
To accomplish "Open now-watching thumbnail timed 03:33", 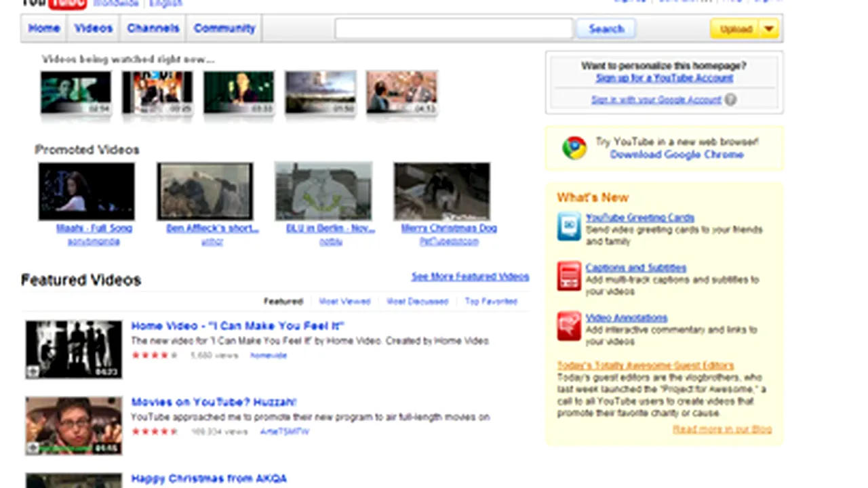I will click(x=239, y=92).
